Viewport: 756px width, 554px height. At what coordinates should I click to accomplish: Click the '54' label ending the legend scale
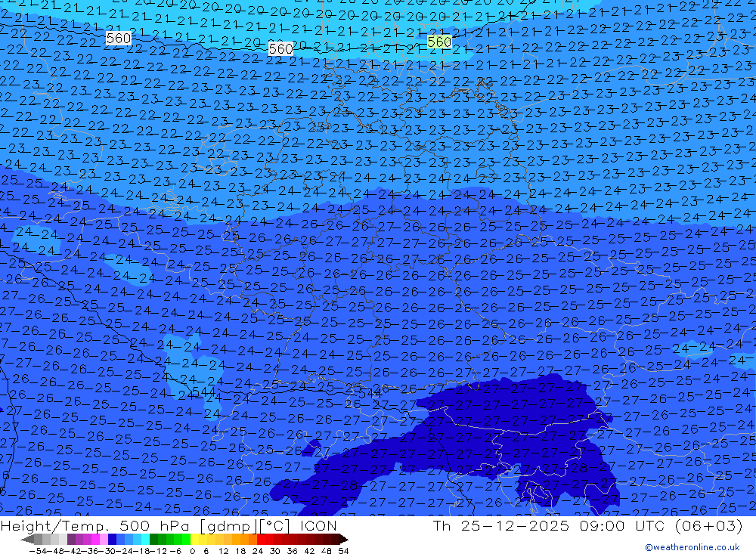pos(343,551)
